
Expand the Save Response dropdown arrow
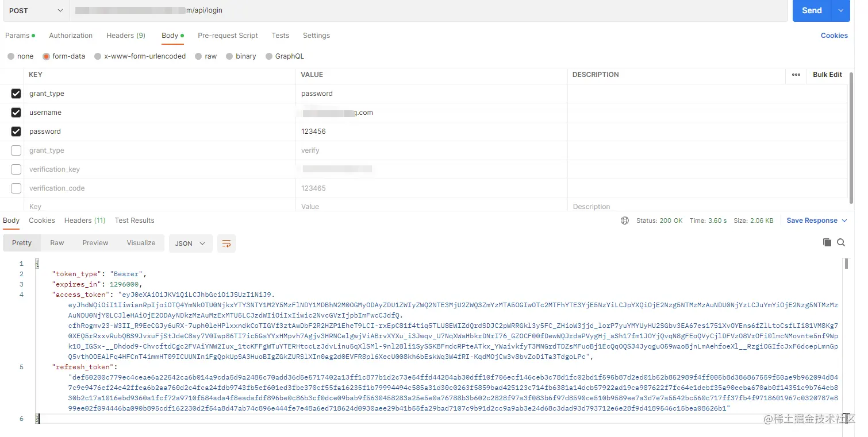pyautogui.click(x=844, y=221)
